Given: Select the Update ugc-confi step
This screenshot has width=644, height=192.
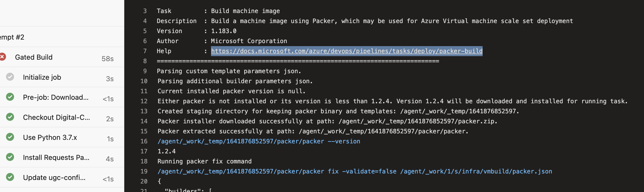Looking at the screenshot, I should coord(54,177).
